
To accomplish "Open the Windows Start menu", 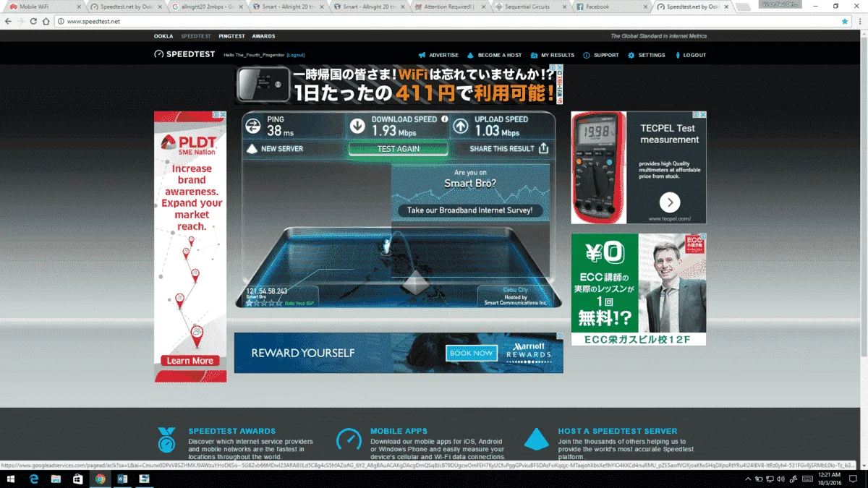I will tap(12, 479).
